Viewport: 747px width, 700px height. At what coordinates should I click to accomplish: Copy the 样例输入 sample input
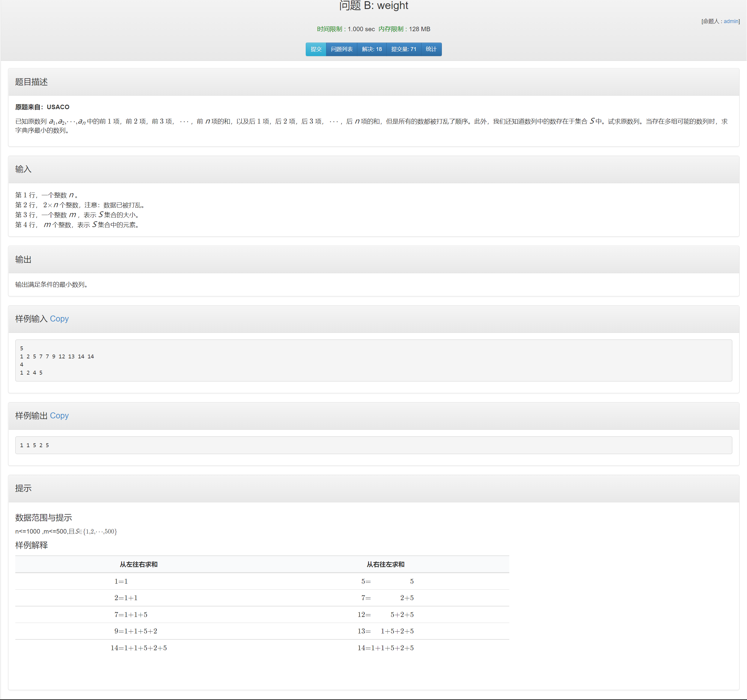point(59,319)
